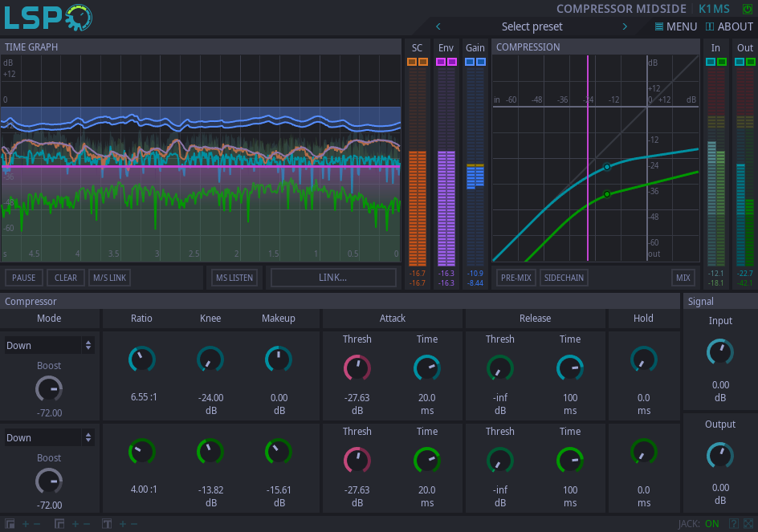Open the Select preset chooser
The image size is (758, 532).
pyautogui.click(x=532, y=26)
